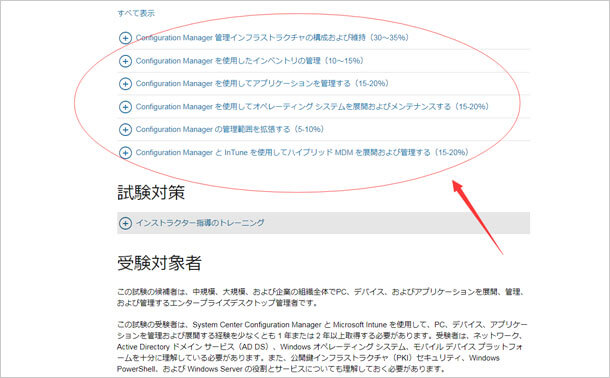This screenshot has width=610, height=378.
Task: Expand the plus icon for ハイブリッド MDM
Action: tap(125, 152)
